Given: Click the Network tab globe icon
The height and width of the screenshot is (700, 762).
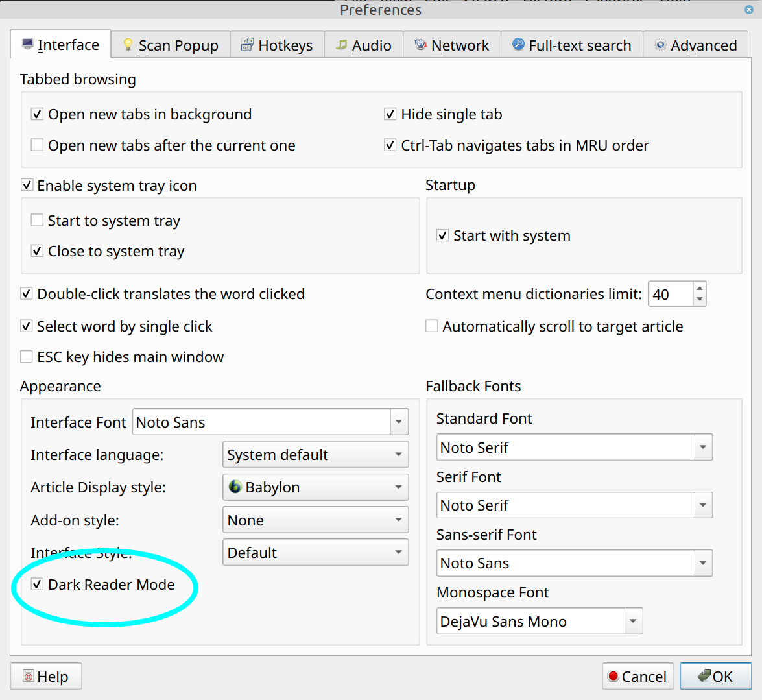Looking at the screenshot, I should 420,45.
